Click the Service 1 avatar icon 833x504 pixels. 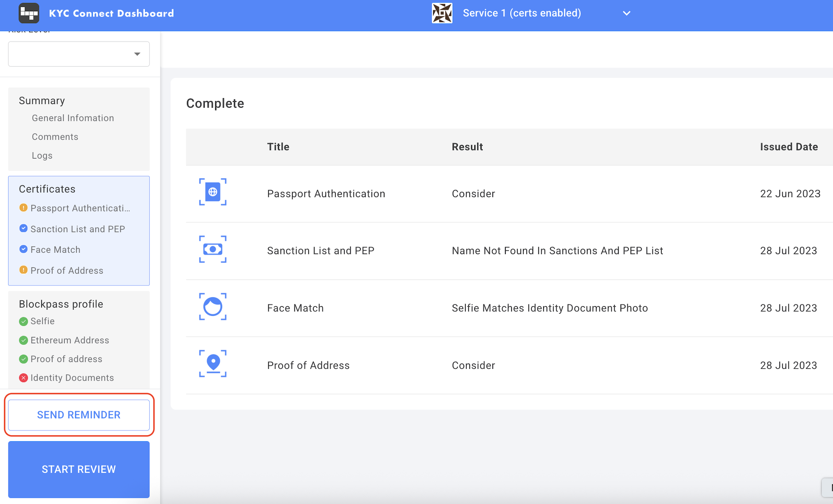442,13
